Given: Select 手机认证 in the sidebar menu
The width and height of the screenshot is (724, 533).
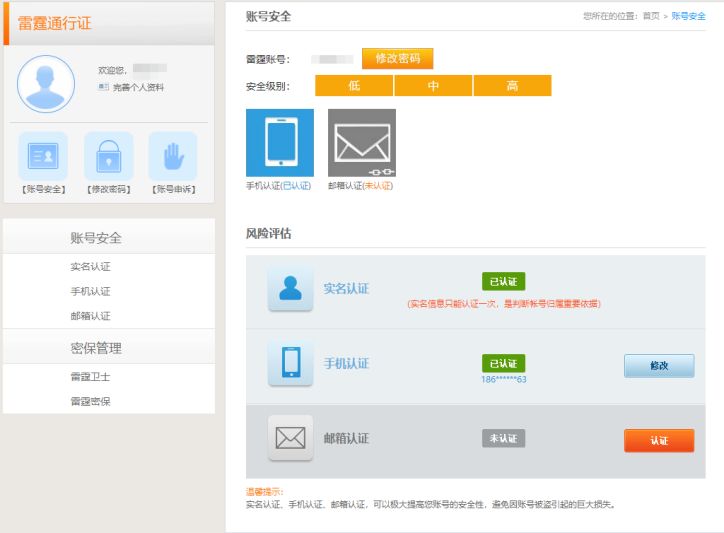Looking at the screenshot, I should [x=90, y=291].
